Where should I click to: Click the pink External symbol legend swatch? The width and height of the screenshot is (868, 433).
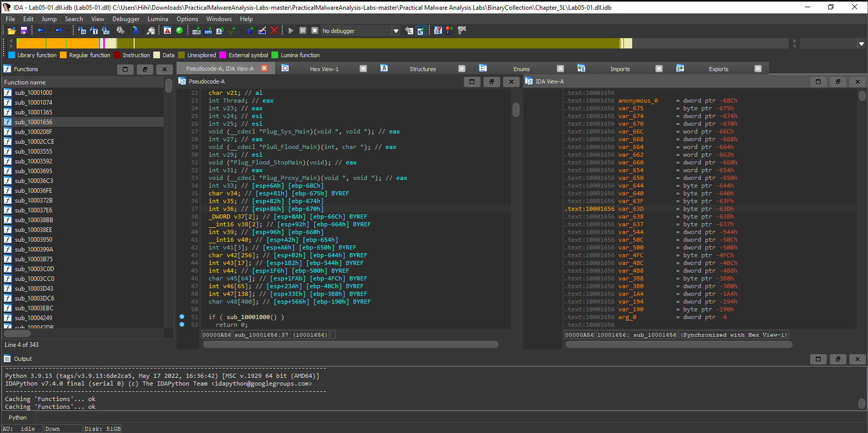pyautogui.click(x=223, y=55)
